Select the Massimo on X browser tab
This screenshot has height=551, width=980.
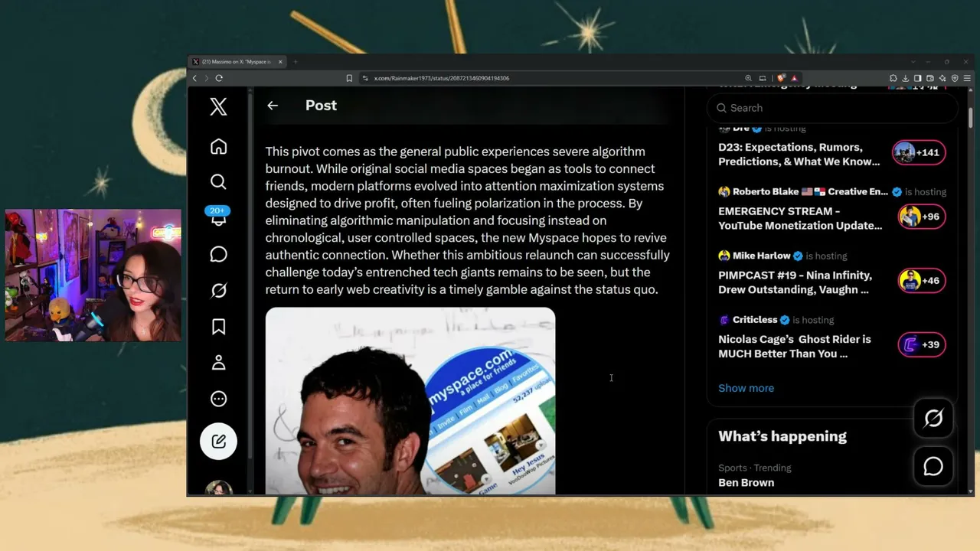pos(237,62)
